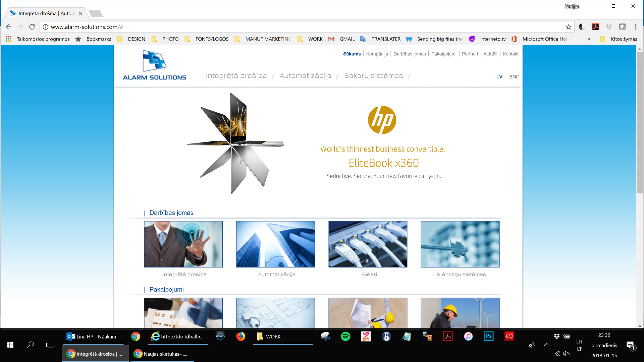Select the Kompānija menu item

377,54
